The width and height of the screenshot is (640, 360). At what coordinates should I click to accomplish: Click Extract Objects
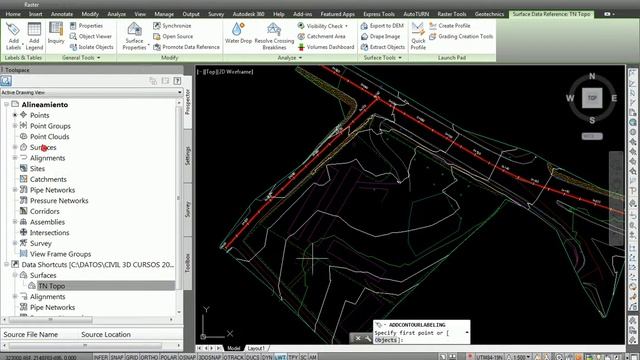(x=382, y=47)
